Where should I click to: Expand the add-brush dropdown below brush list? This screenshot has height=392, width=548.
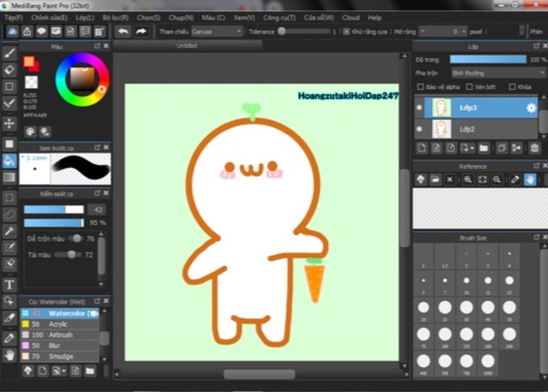coord(59,371)
